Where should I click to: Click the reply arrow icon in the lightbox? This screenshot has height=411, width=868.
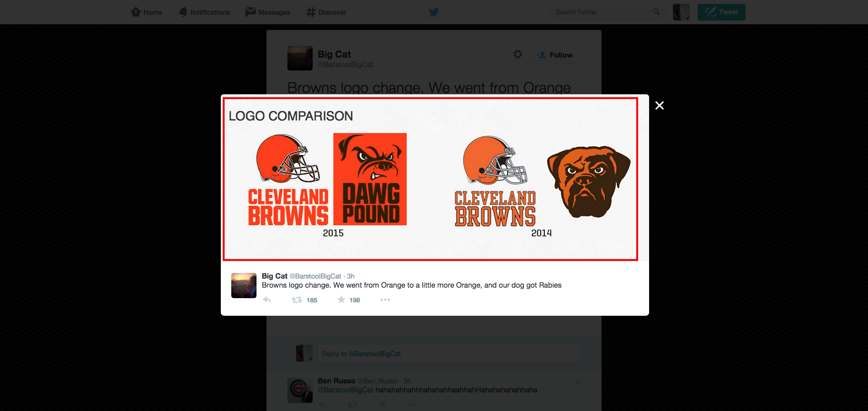click(267, 300)
